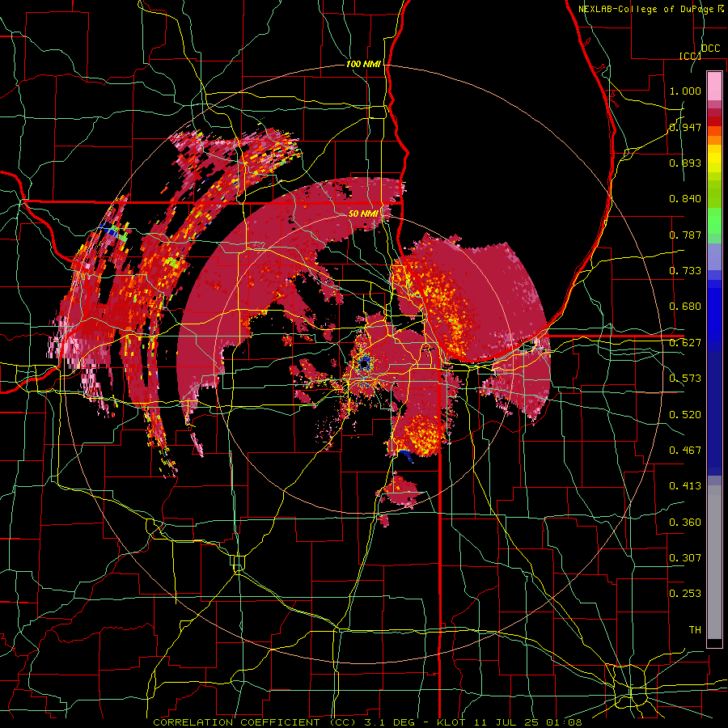
Task: Click the KLOT 11 JUL 25 timestamp
Action: [x=509, y=722]
